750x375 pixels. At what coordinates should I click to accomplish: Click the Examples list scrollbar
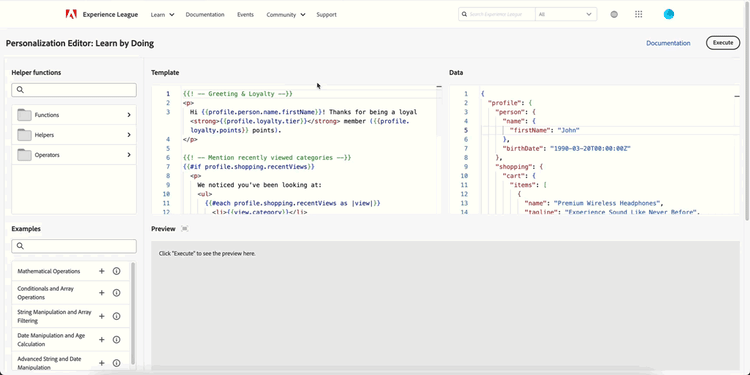click(x=132, y=313)
